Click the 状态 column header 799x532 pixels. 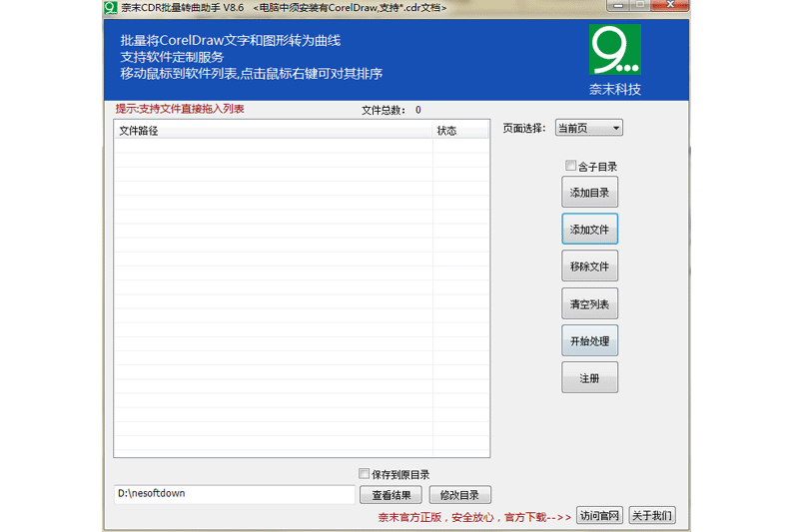460,131
